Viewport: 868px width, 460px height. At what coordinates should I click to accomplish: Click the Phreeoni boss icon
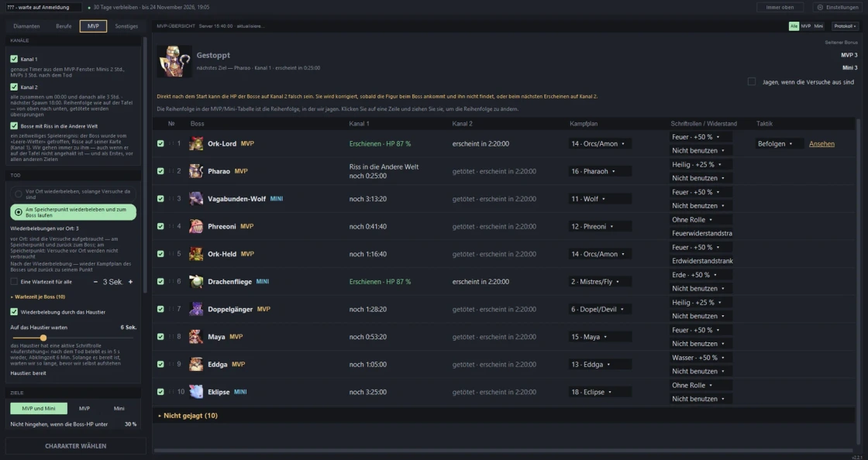pos(196,227)
